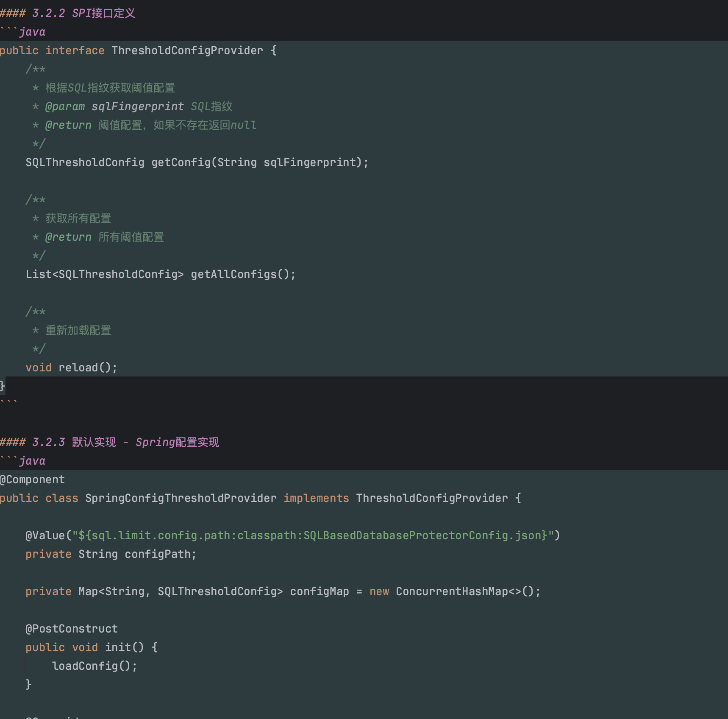728x719 pixels.
Task: Click the SpringConfigThresholdProvider class name
Action: click(x=181, y=498)
